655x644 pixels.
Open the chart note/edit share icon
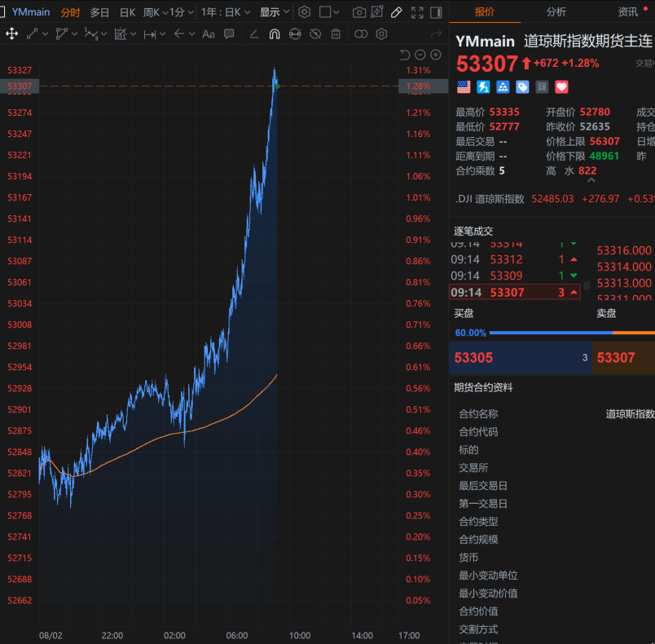pyautogui.click(x=377, y=12)
